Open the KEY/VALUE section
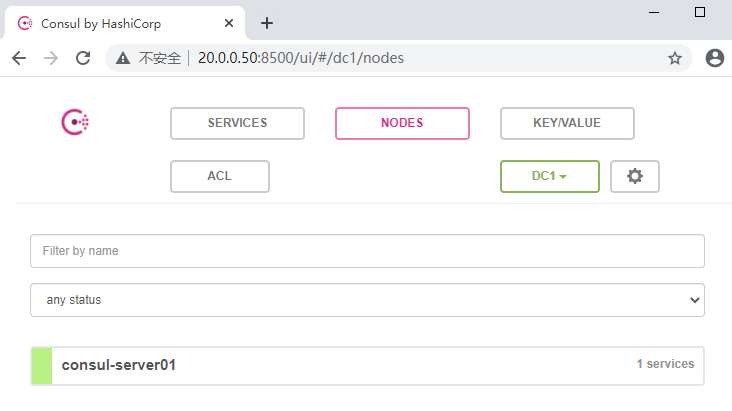 pyautogui.click(x=567, y=123)
